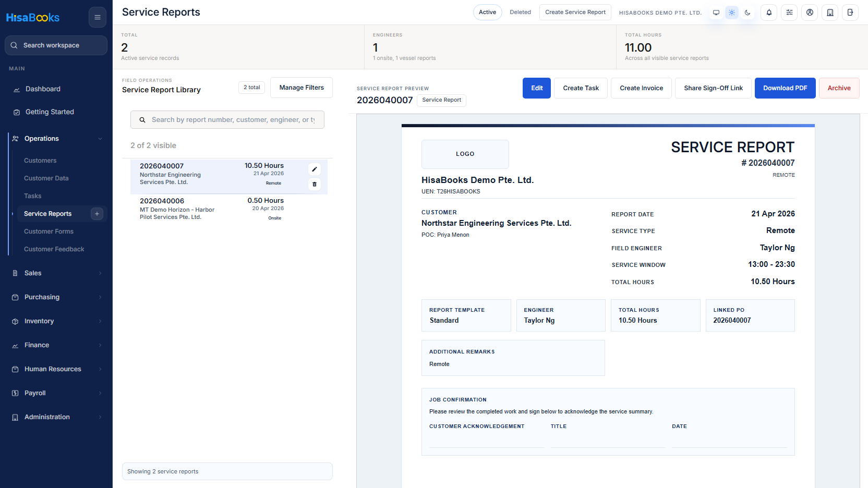This screenshot has width=868, height=488.
Task: Click the Share Sign-Off Link button
Action: [713, 88]
